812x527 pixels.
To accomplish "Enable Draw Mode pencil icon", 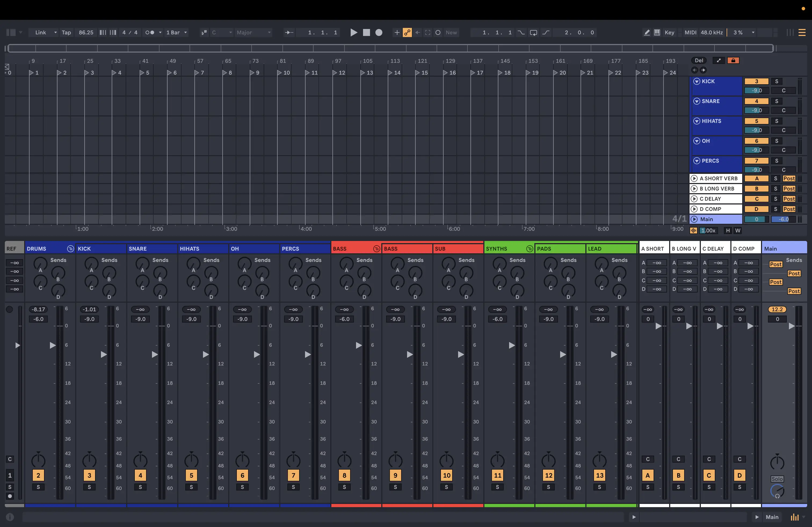I will click(647, 32).
